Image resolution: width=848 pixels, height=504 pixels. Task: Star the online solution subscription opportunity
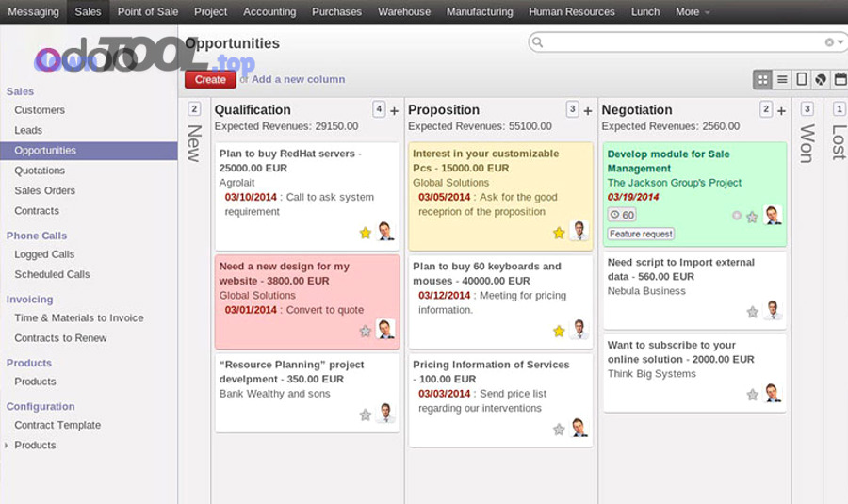(x=752, y=395)
